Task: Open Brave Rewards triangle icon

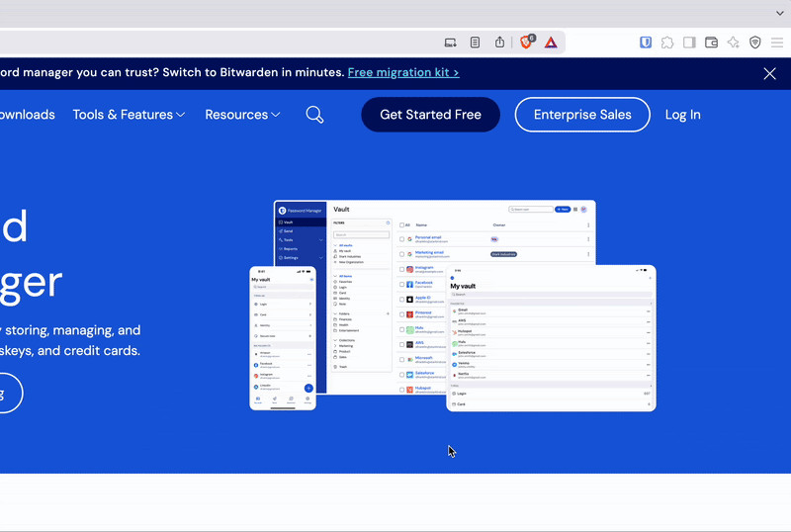Action: (551, 43)
